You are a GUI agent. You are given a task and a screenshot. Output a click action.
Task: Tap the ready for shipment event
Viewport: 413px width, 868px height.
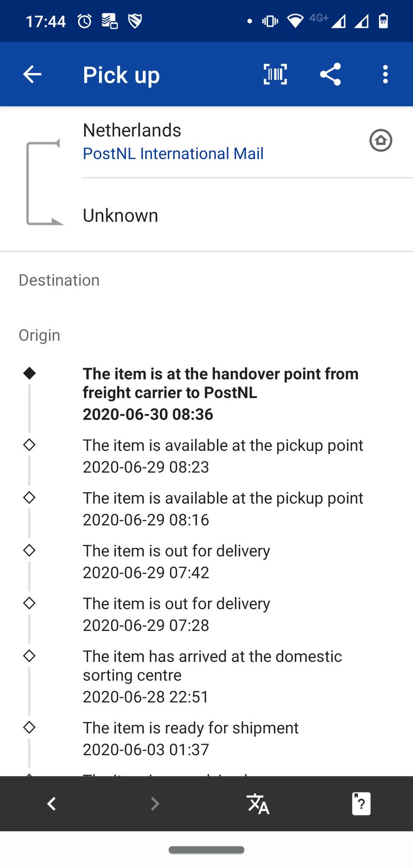tap(190, 738)
